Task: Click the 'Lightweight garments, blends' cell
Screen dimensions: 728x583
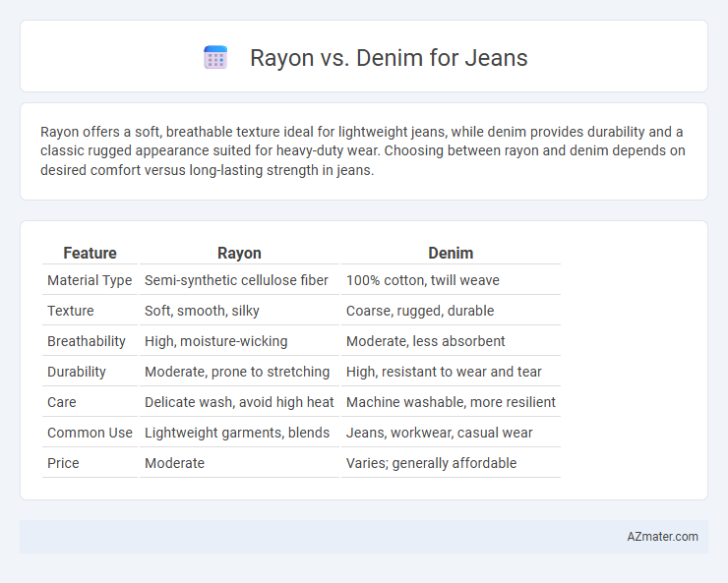Action: [240, 433]
